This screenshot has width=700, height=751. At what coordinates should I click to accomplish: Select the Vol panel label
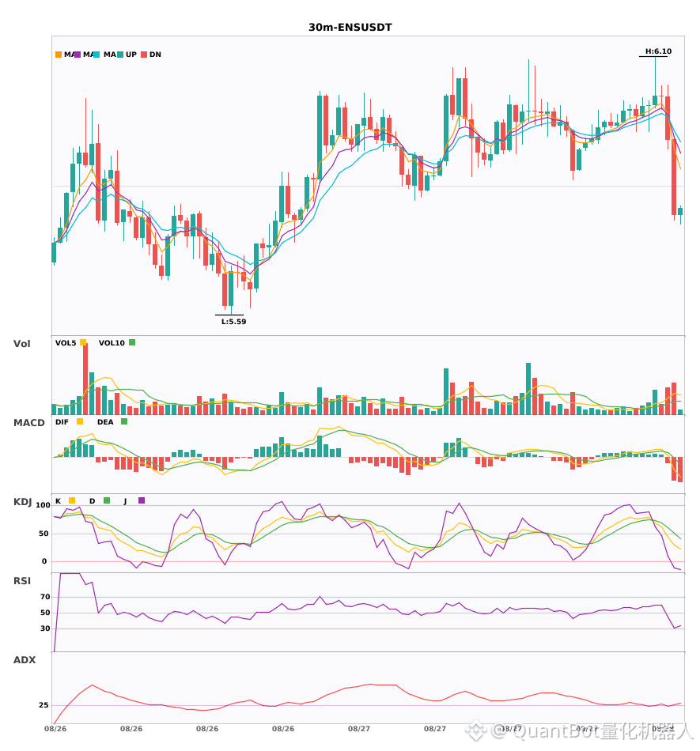pos(21,344)
